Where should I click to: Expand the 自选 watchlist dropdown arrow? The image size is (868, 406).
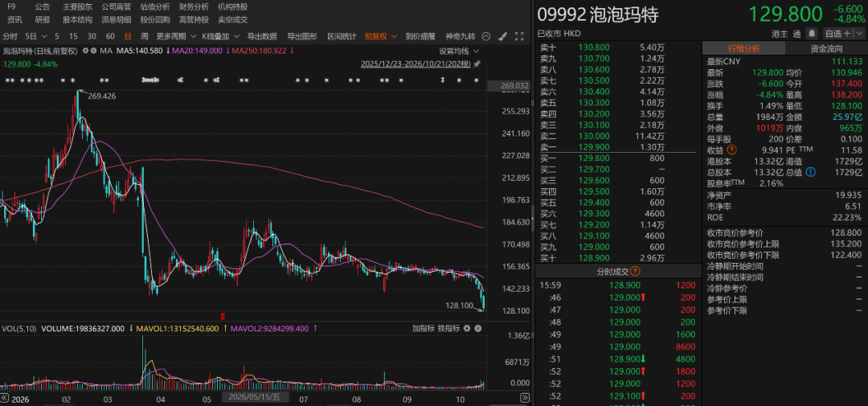click(858, 33)
